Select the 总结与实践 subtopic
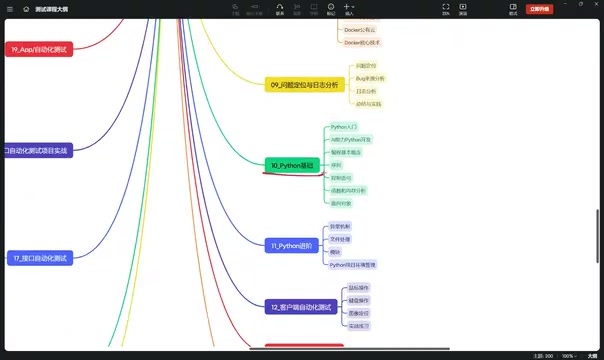This screenshot has width=604, height=360. [x=368, y=104]
